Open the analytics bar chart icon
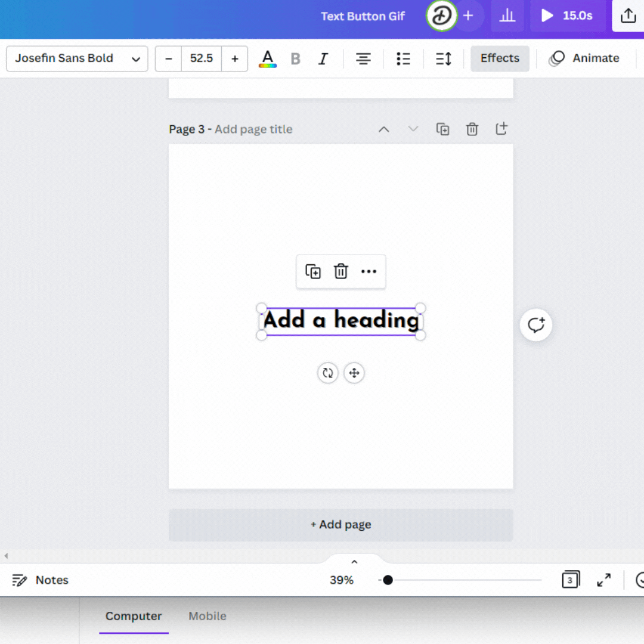 (x=507, y=16)
